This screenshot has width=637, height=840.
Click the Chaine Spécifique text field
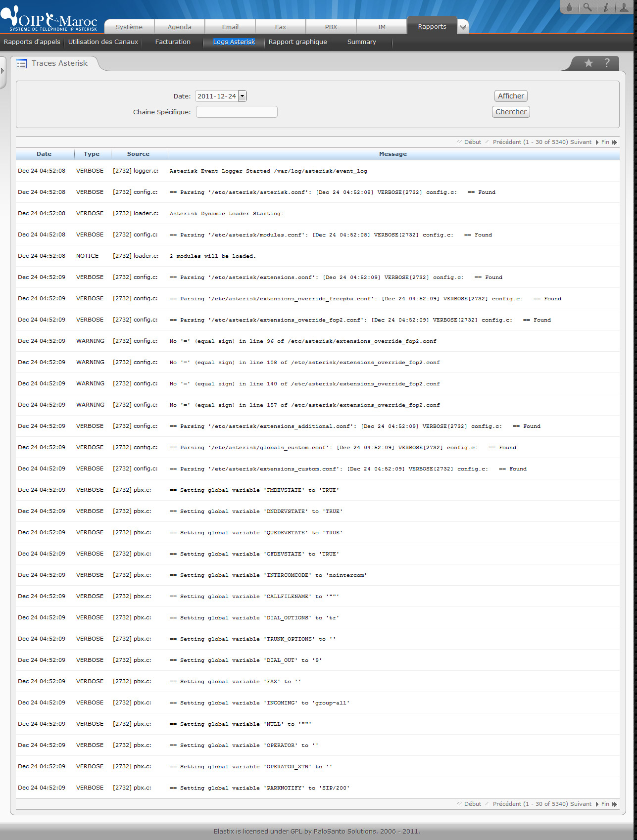(x=237, y=112)
